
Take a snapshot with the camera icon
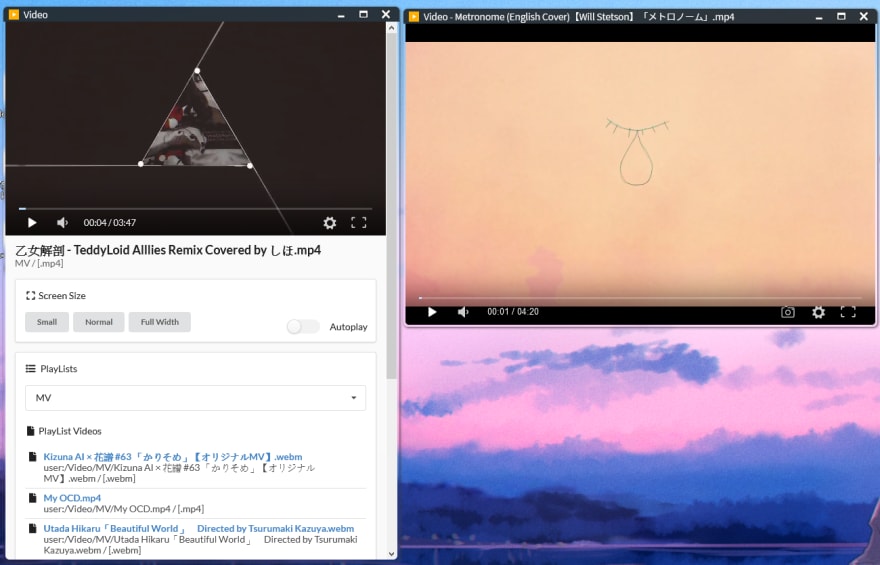[x=788, y=312]
